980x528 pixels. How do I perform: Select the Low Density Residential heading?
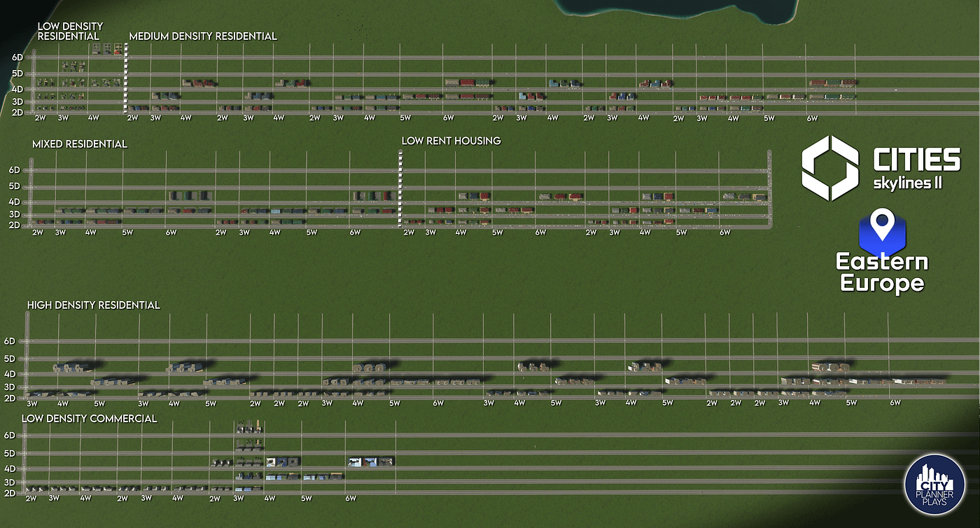pos(69,30)
